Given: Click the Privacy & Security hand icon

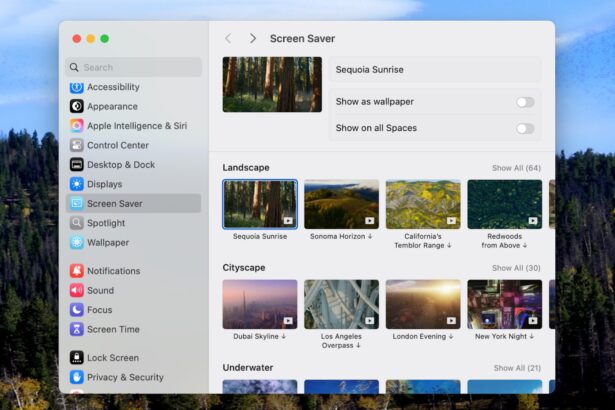Looking at the screenshot, I should [x=76, y=377].
